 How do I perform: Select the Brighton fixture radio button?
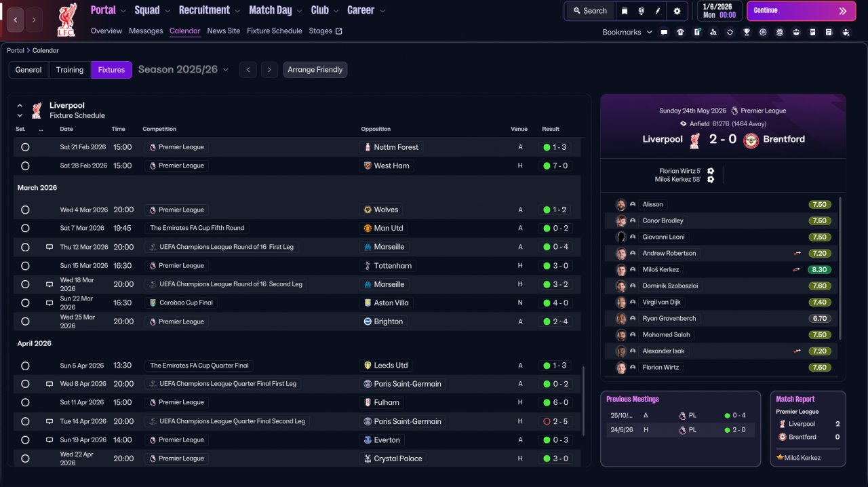click(25, 322)
